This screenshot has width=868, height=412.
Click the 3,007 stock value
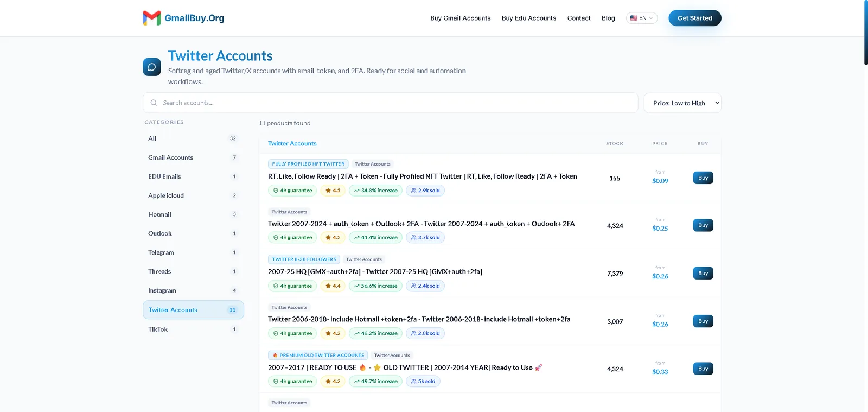[x=615, y=322]
